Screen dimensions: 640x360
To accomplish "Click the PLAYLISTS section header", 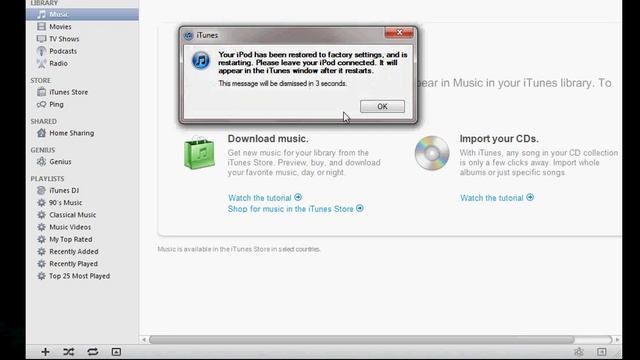I will [x=47, y=179].
